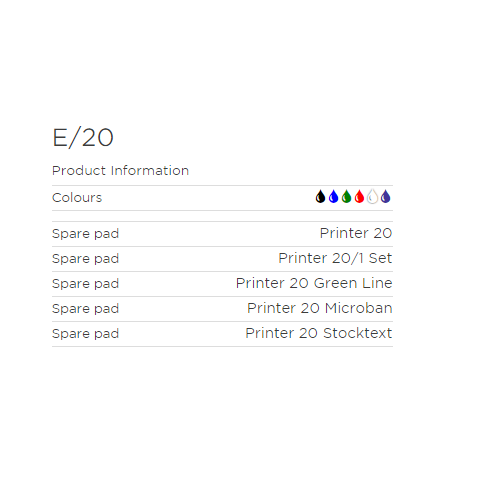Screen dimensions: 500x498
Task: Pick the violet ink drop colour
Action: 385,196
